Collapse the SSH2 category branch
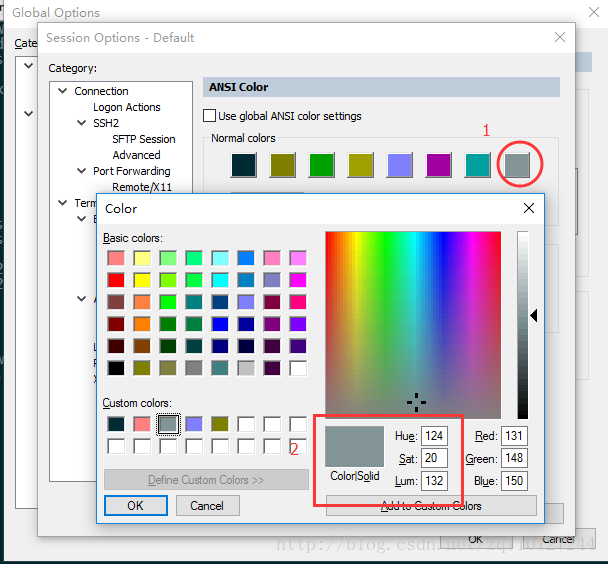 pos(81,123)
